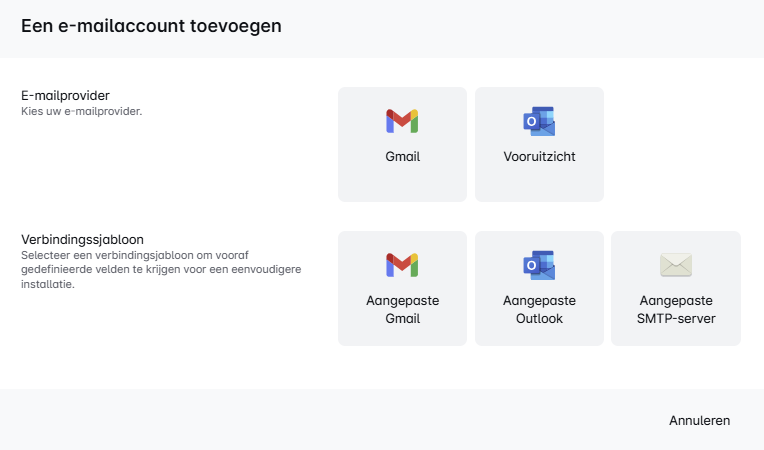Click the Gmail logo under E-mailprovider
This screenshot has width=764, height=450.
point(402,122)
